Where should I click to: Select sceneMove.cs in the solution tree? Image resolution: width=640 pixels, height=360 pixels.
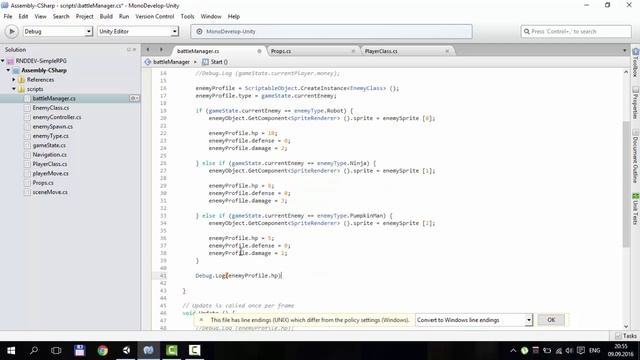[50, 192]
